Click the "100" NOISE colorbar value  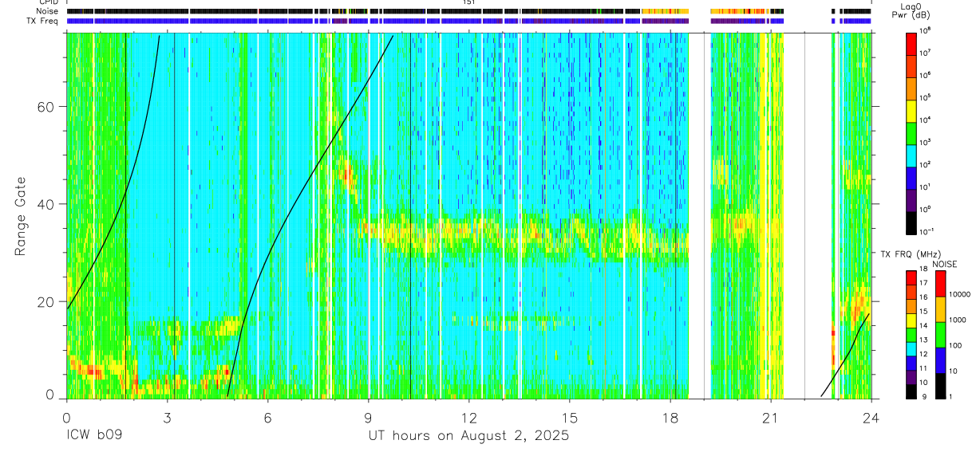pos(954,345)
